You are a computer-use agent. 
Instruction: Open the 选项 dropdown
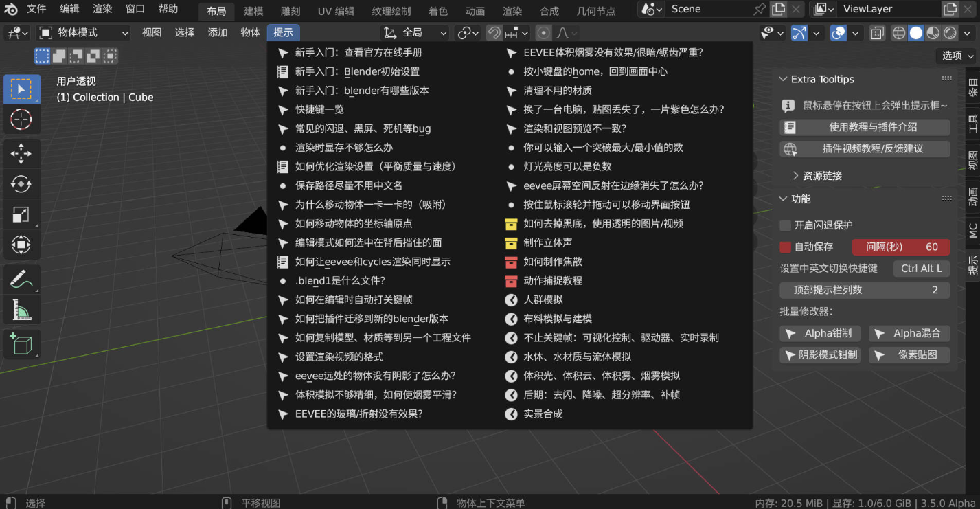coord(957,56)
